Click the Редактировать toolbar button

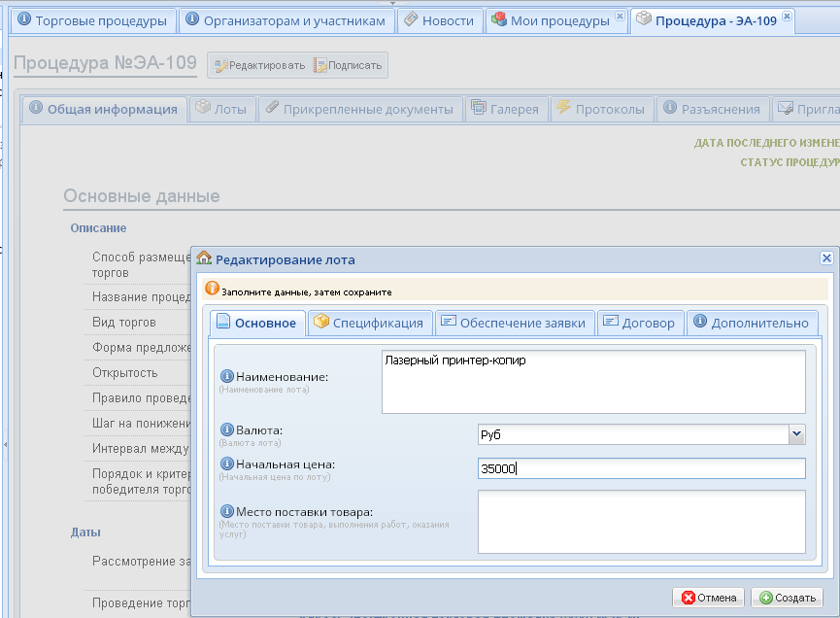point(257,66)
